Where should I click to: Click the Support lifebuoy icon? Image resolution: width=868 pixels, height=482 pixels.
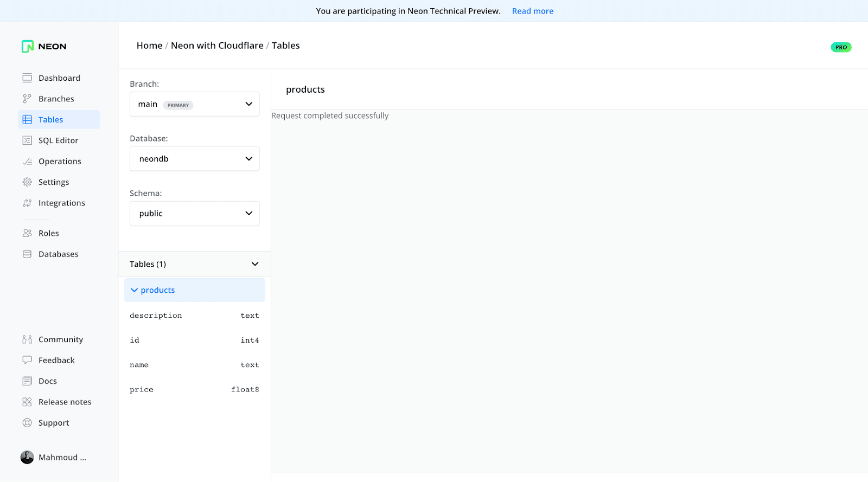(27, 423)
